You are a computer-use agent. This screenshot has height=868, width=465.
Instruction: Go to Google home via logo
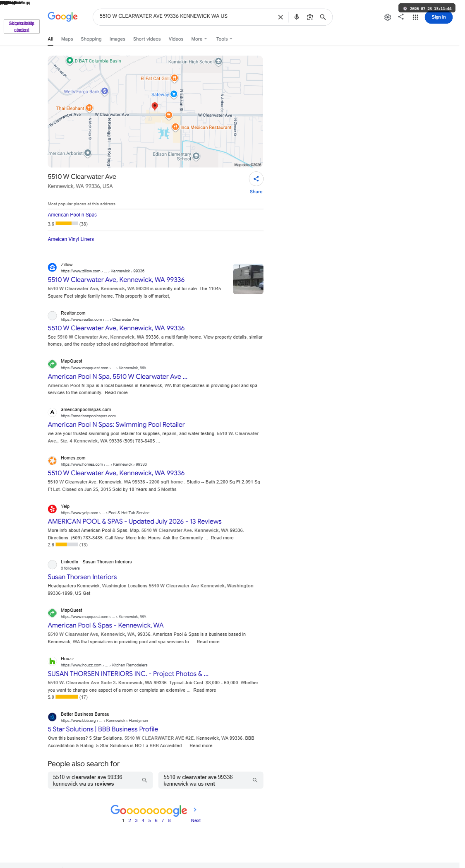pyautogui.click(x=62, y=17)
